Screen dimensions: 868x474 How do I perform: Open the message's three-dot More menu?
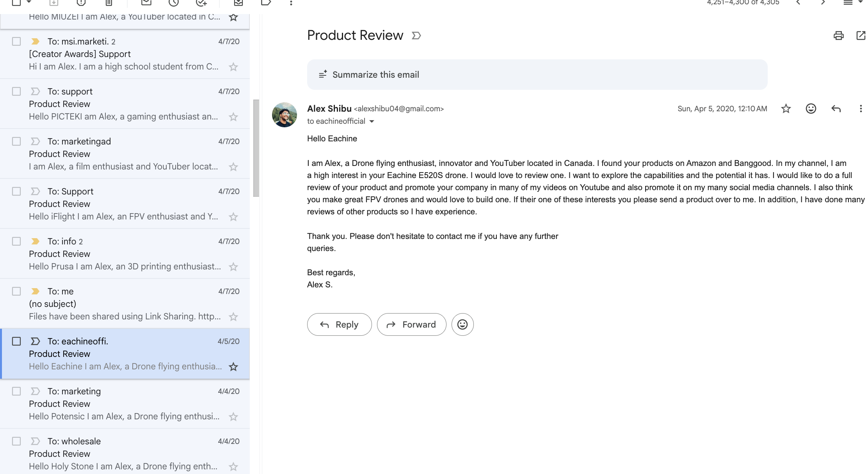[x=861, y=109]
